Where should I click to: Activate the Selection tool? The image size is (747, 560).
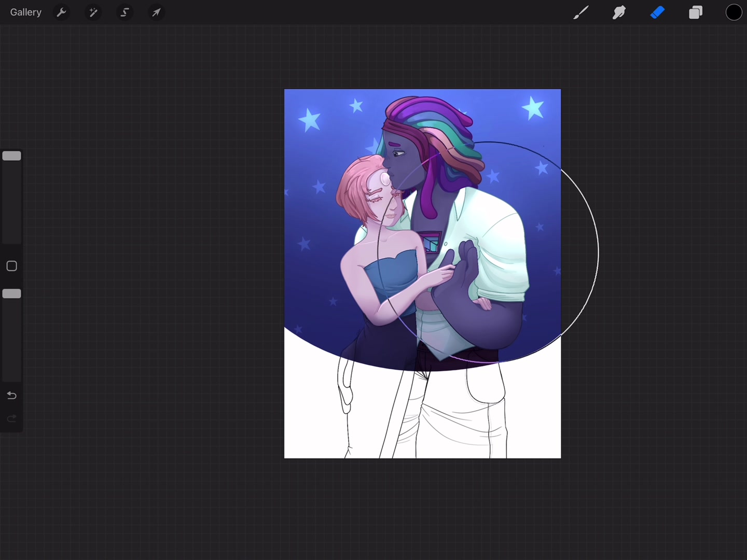pos(125,12)
